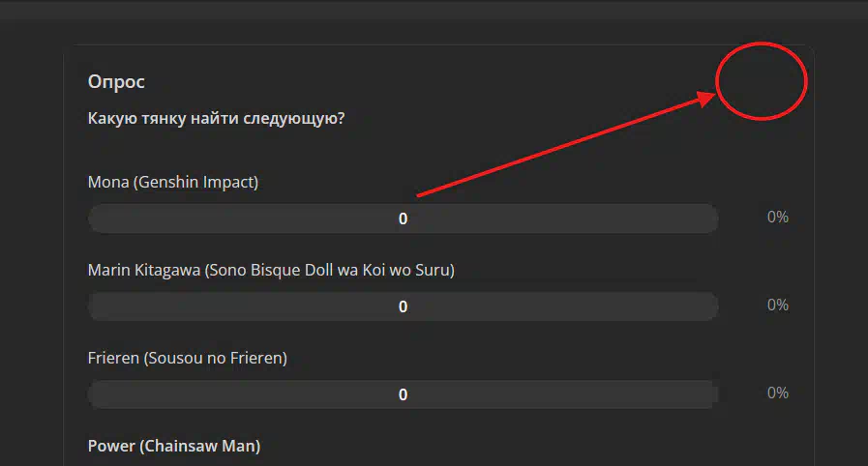The image size is (868, 466).
Task: Click the question Какую тянку найти следующую?
Action: pos(216,118)
